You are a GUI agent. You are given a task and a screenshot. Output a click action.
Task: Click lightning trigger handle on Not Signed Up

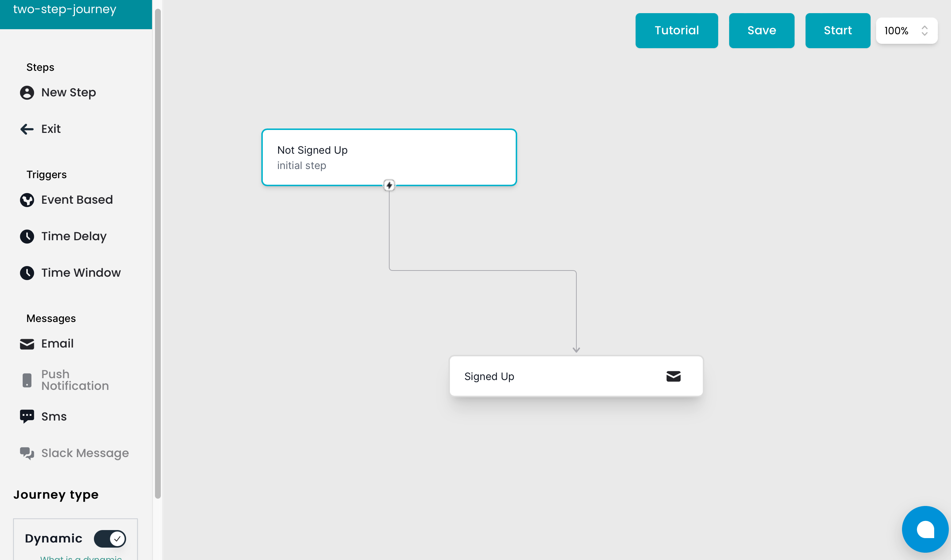pyautogui.click(x=389, y=185)
